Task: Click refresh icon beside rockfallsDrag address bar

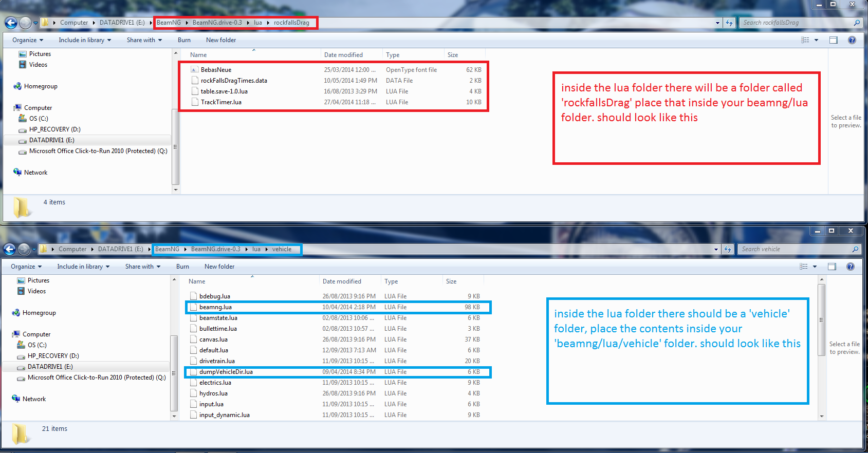Action: (x=729, y=23)
